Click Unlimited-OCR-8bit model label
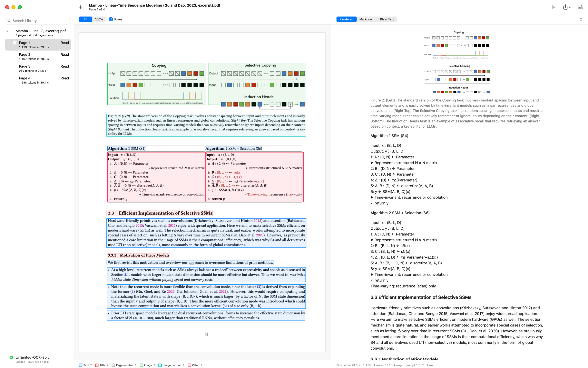Screen dimensions: 588x368 (x=32, y=357)
